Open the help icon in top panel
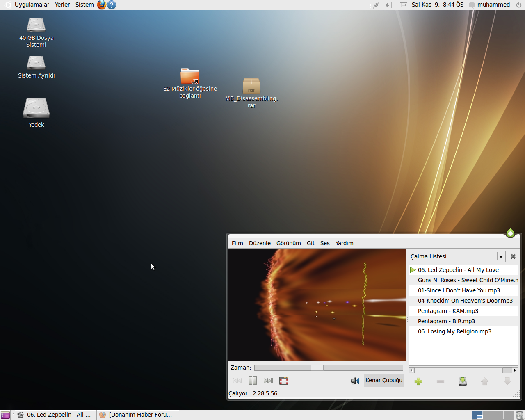Screen dimensions: 525x420 tap(112, 5)
